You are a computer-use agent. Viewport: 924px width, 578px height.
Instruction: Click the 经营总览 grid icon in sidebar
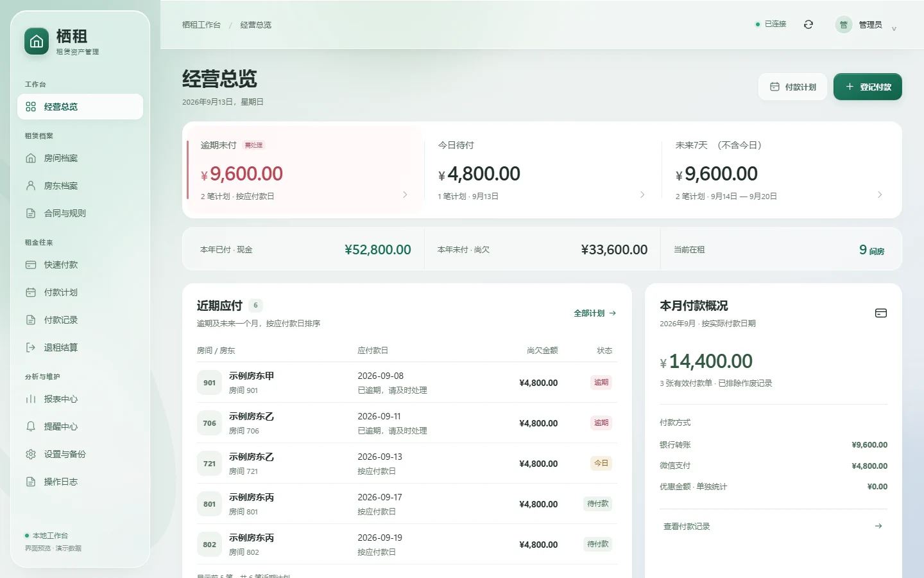31,107
